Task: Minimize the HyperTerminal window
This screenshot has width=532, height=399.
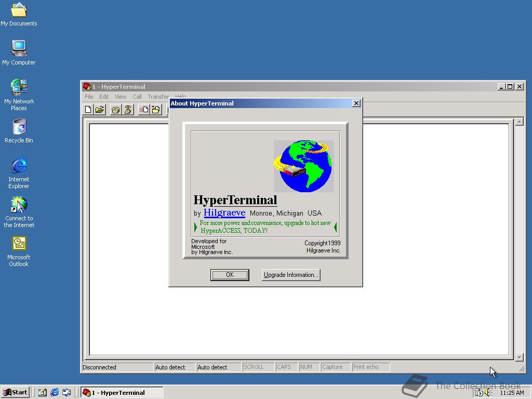Action: 501,87
